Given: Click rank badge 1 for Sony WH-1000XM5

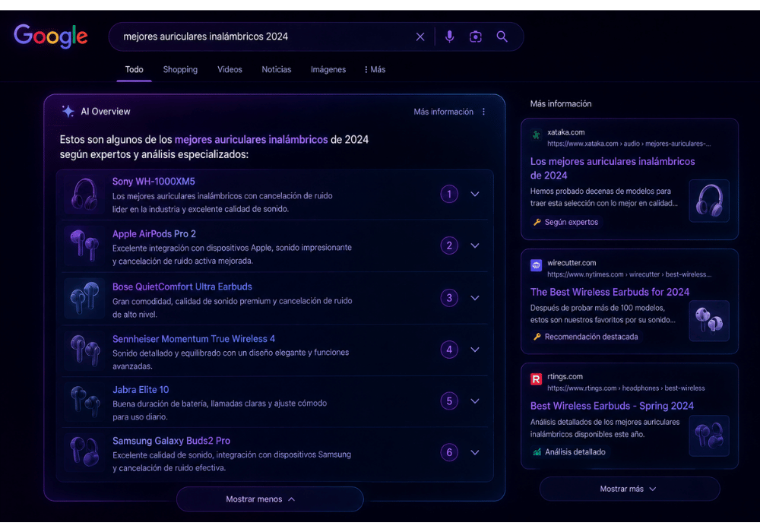Looking at the screenshot, I should coord(449,195).
